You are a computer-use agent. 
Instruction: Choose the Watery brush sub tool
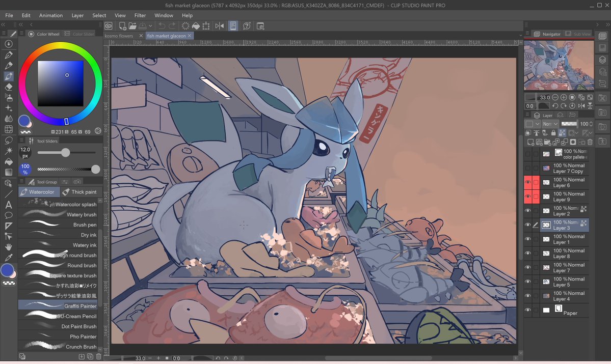point(59,214)
